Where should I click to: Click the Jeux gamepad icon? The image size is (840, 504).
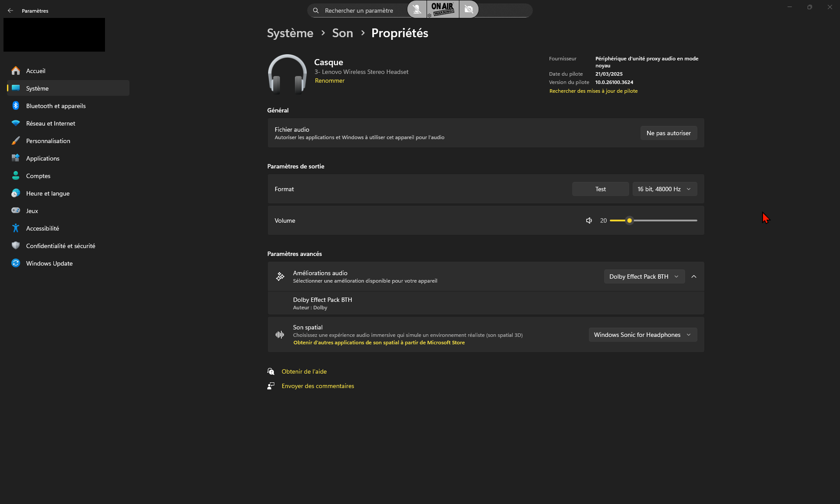pos(16,211)
